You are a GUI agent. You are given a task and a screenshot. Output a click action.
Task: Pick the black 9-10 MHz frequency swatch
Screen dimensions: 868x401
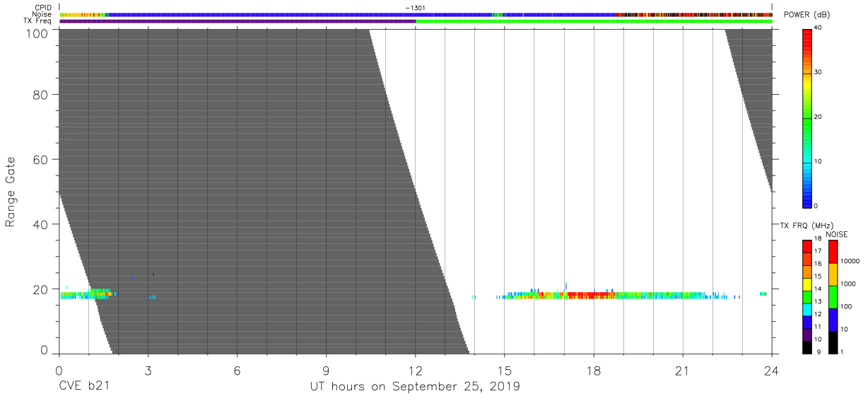[807, 348]
